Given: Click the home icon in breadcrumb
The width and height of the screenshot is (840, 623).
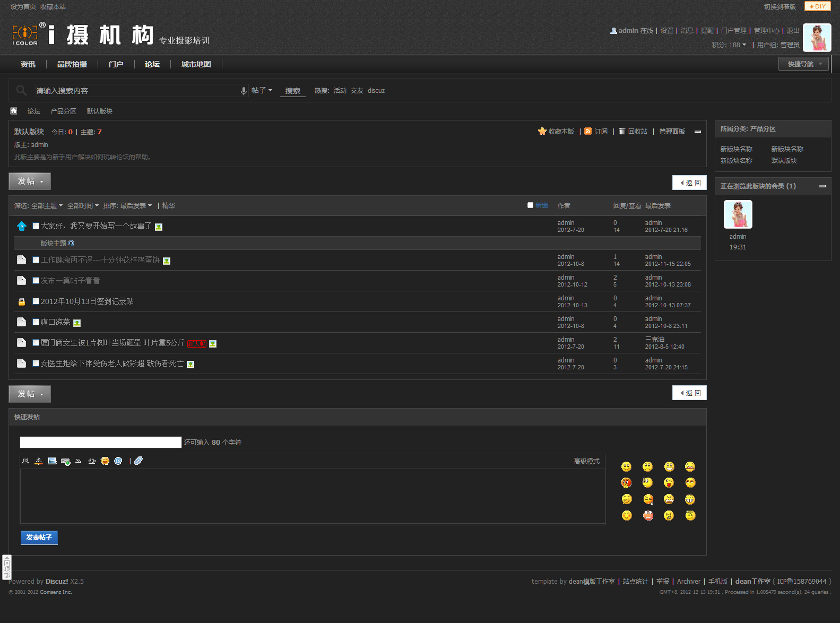Looking at the screenshot, I should click(14, 111).
